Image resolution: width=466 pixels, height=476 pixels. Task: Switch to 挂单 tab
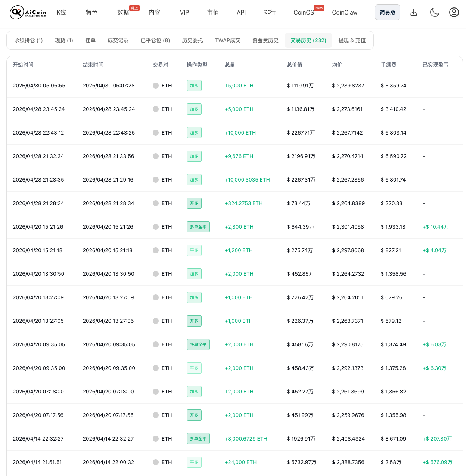tap(90, 40)
